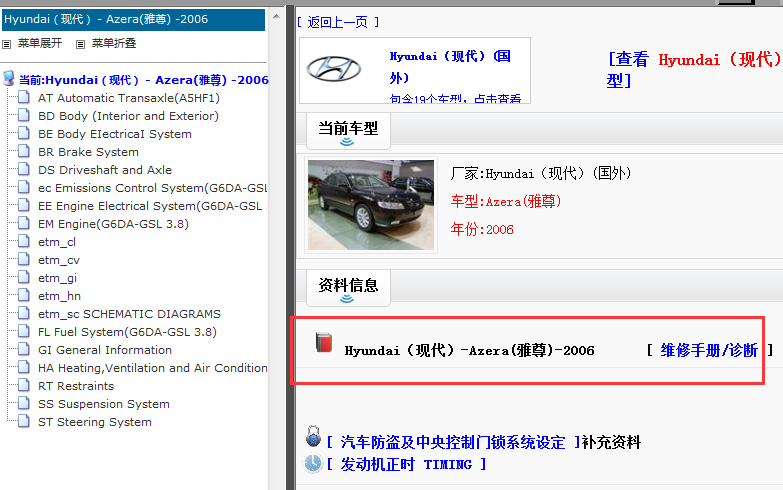Click the page icon beside FL Fuel System
Image resolution: width=783 pixels, height=490 pixels.
[23, 331]
